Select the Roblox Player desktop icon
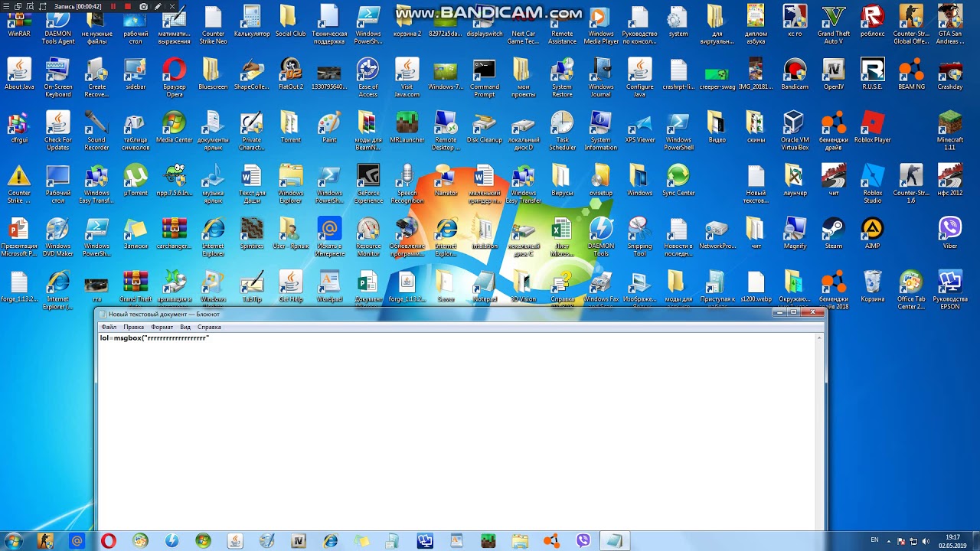The width and height of the screenshot is (980, 551). [x=873, y=127]
